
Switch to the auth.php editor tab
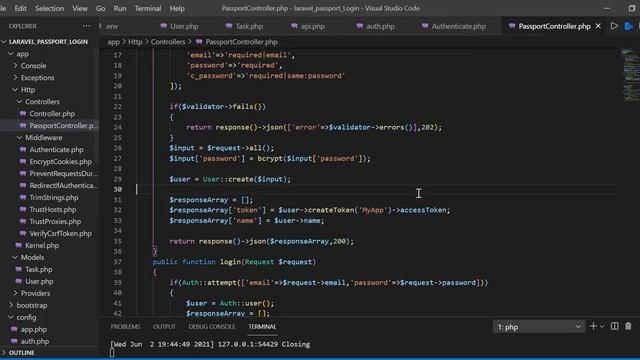[x=375, y=26]
